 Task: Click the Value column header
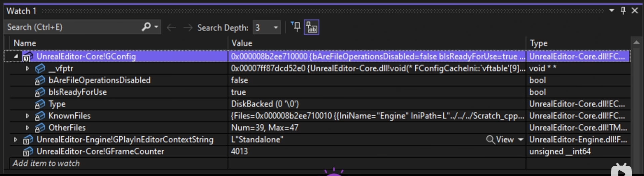(x=242, y=43)
